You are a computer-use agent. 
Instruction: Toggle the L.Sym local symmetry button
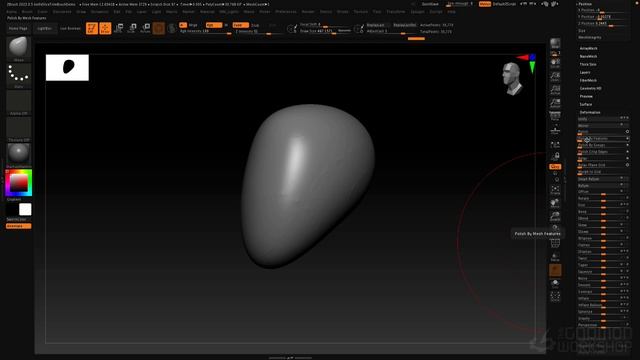555,145
